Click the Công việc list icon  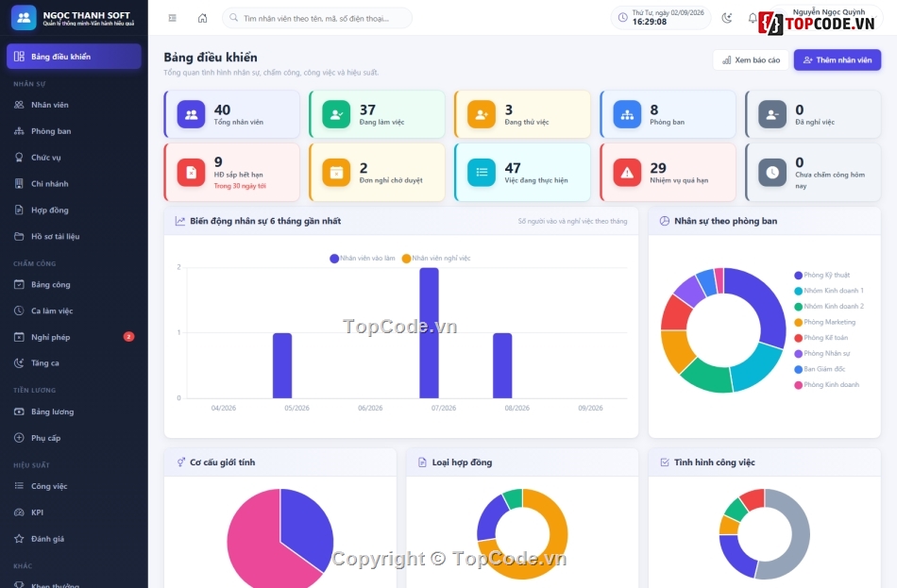[19, 486]
